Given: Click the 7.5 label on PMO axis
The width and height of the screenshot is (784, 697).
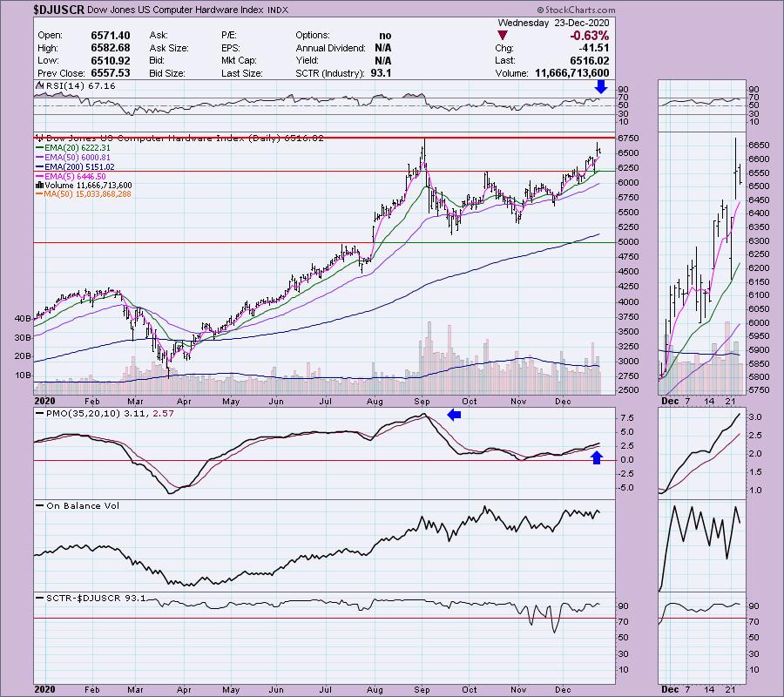Looking at the screenshot, I should tap(627, 418).
